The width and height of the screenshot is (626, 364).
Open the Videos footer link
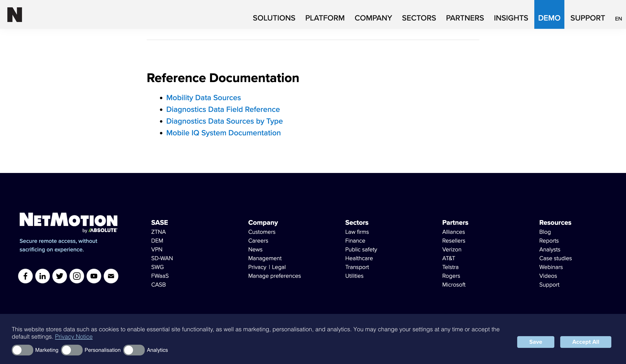pyautogui.click(x=548, y=276)
